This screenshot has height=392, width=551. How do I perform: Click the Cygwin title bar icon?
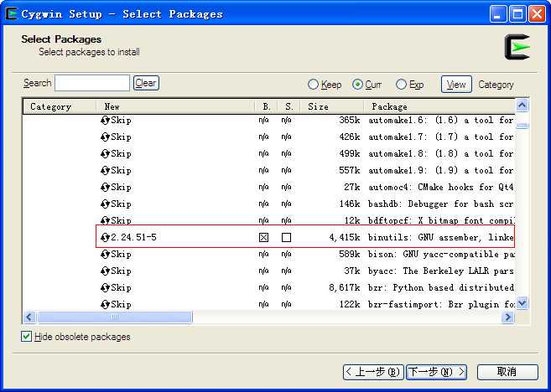coord(11,14)
